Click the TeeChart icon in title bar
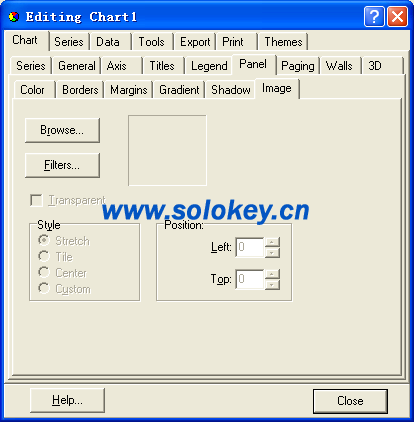This screenshot has height=422, width=414. 14,17
